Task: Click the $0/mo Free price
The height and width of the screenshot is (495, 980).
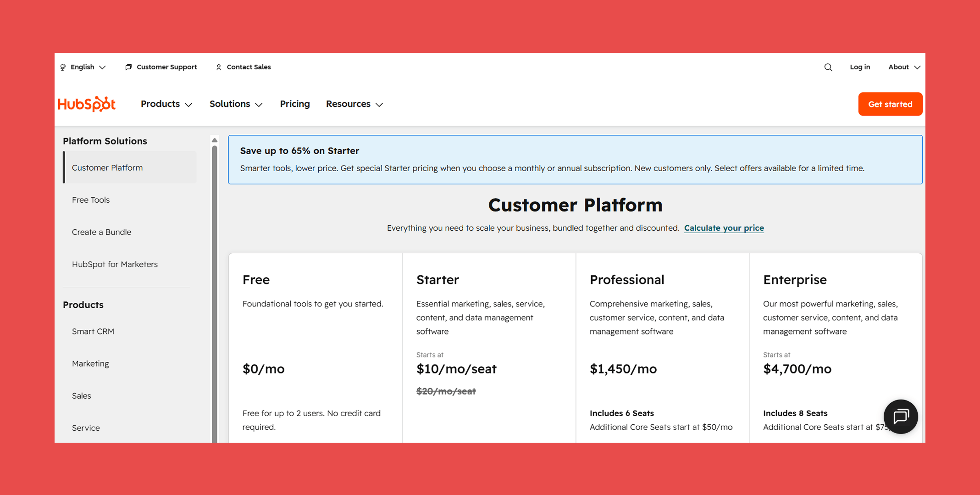Action: point(263,369)
